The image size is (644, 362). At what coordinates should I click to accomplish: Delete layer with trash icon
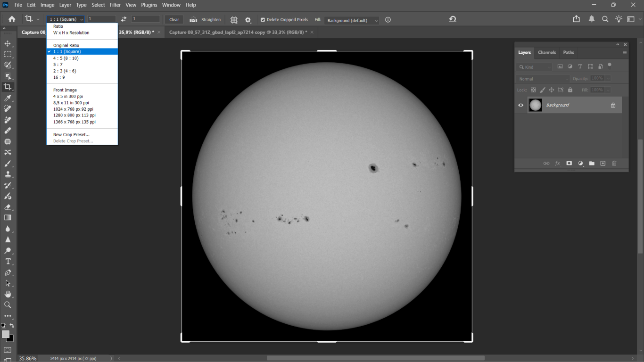point(614,164)
